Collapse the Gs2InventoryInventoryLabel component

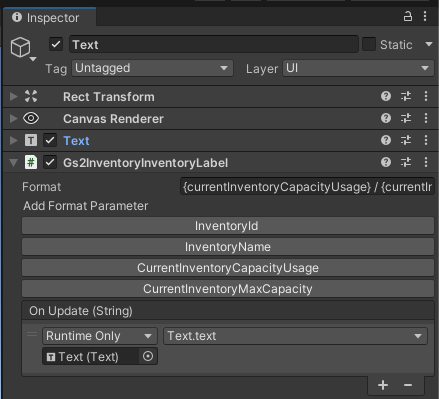[x=13, y=163]
